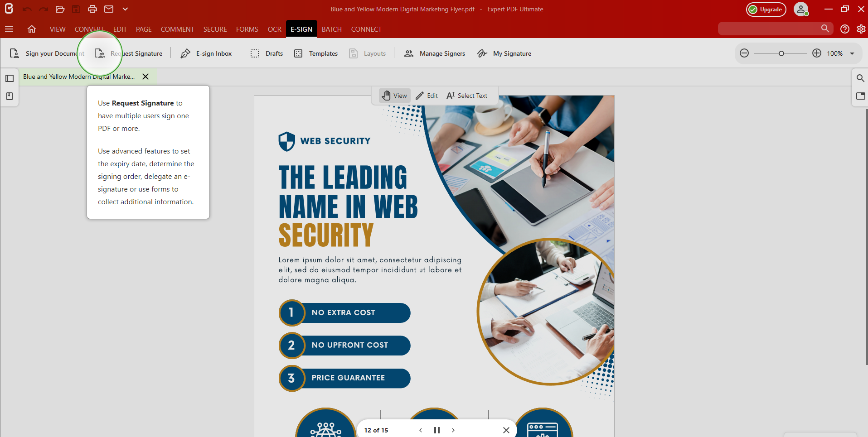
Task: Switch to Edit mode
Action: tap(427, 95)
